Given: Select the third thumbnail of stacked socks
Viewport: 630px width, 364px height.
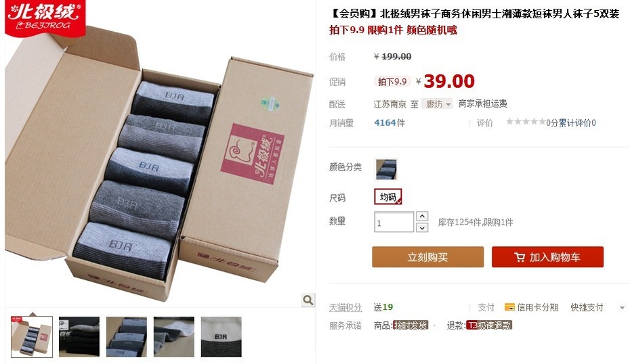Looking at the screenshot, I should [x=127, y=337].
